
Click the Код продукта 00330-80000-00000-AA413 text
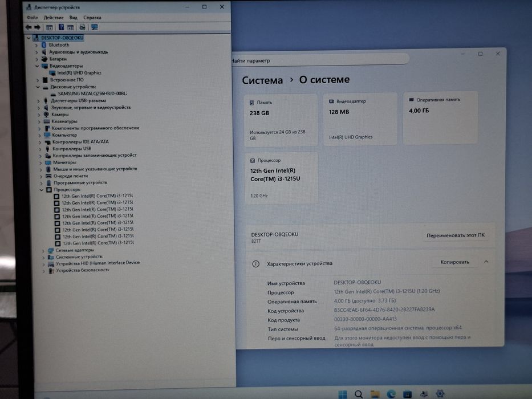[x=365, y=319]
